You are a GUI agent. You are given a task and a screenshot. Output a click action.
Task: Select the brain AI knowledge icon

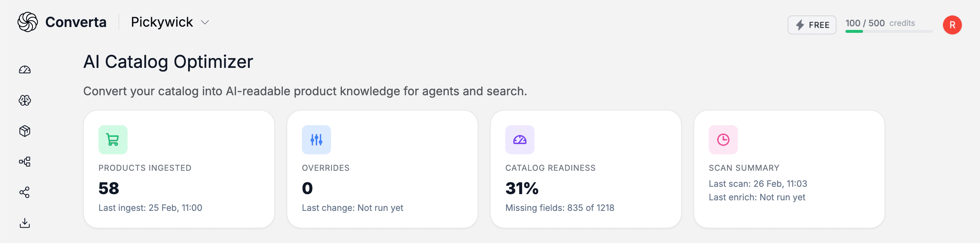(x=25, y=100)
